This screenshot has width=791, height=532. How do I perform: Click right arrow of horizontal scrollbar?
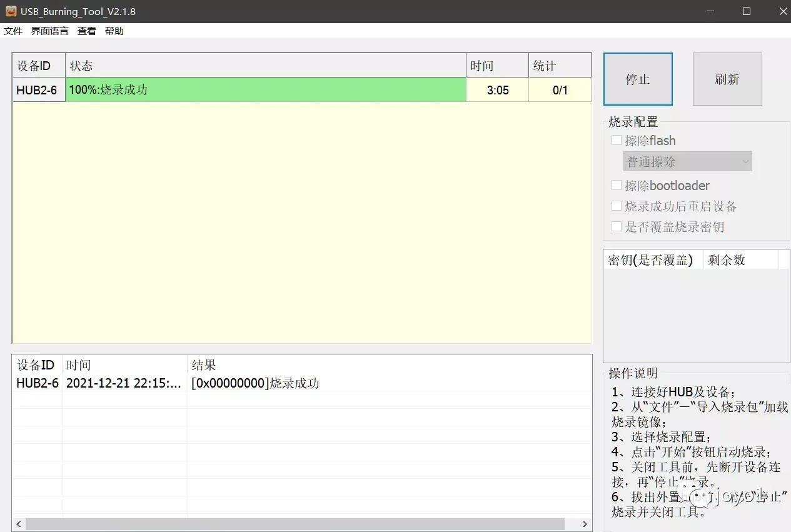[x=585, y=524]
